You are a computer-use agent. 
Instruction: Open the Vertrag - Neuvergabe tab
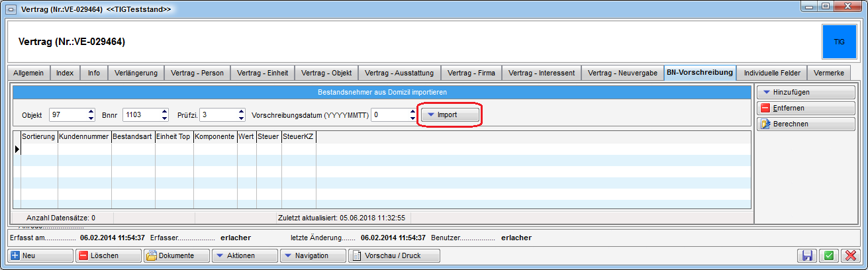pos(622,73)
